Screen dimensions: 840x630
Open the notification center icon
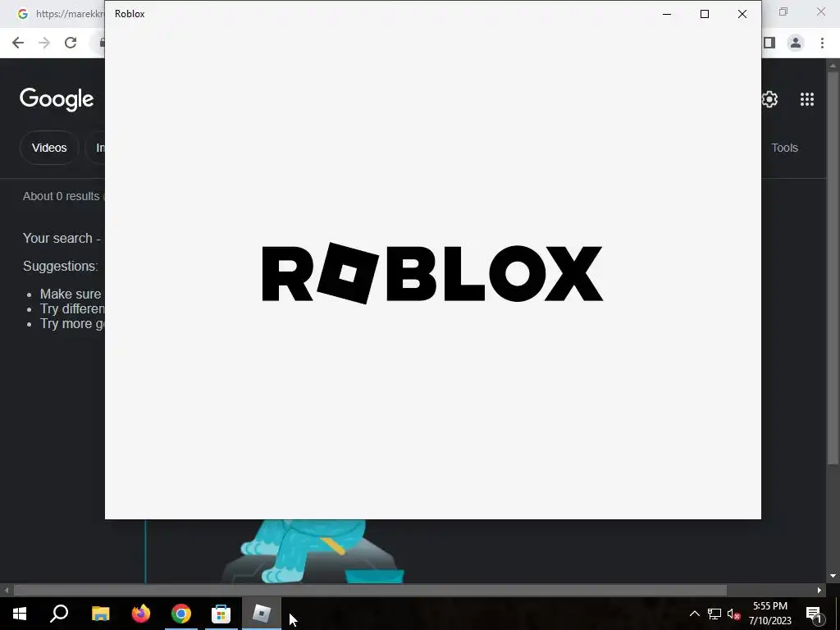pos(814,614)
